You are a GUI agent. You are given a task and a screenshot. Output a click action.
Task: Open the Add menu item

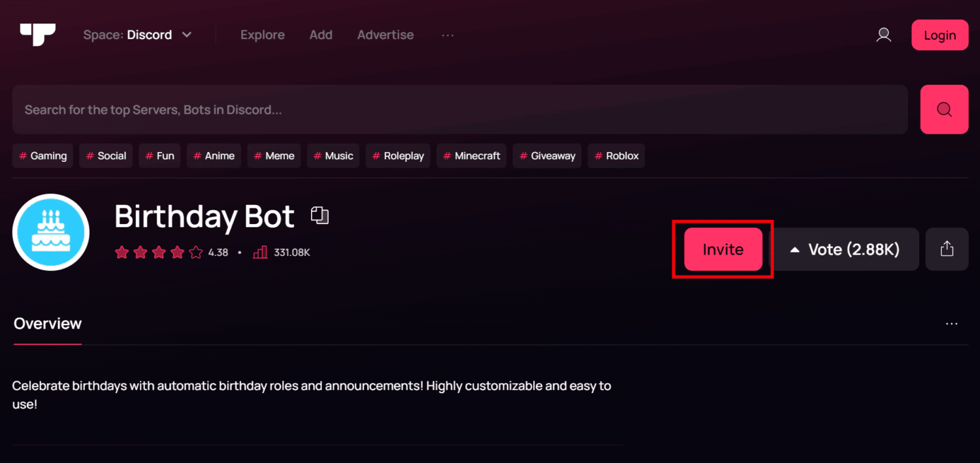[321, 35]
